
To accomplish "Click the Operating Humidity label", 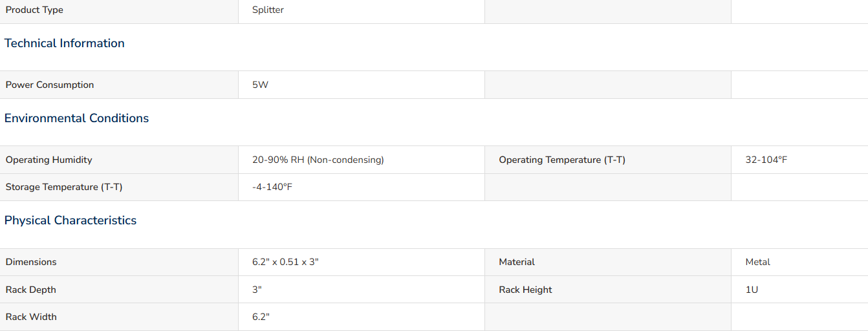I will point(49,160).
